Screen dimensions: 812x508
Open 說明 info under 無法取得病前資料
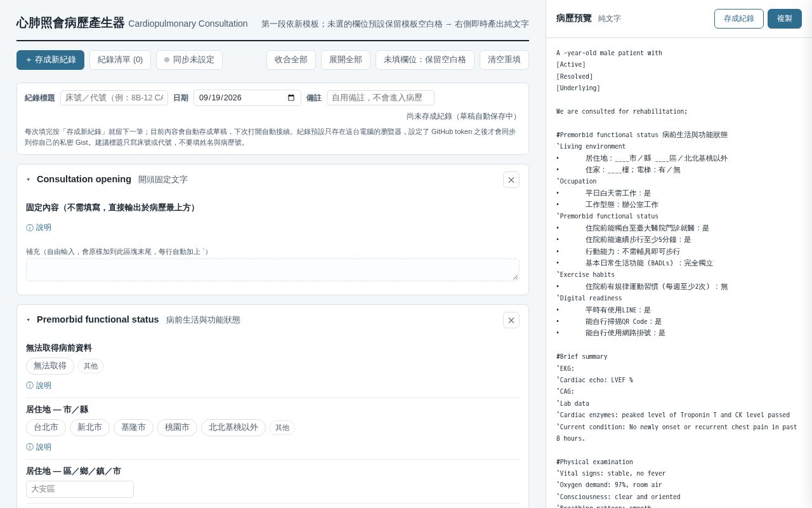pos(39,385)
